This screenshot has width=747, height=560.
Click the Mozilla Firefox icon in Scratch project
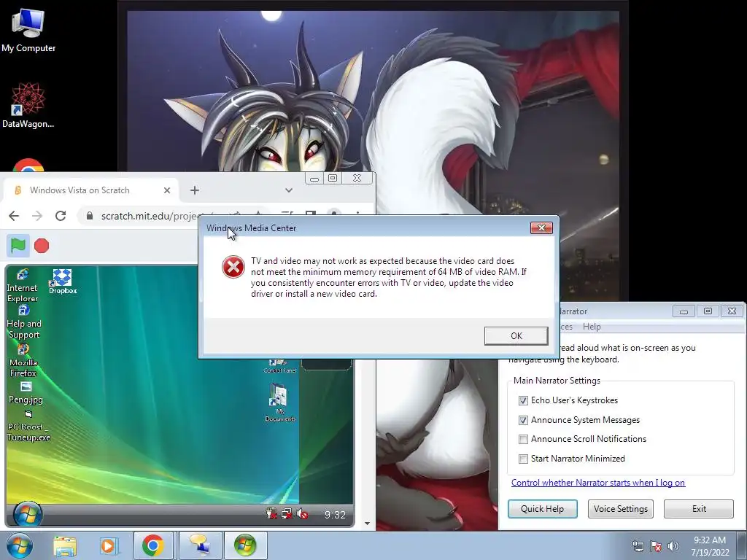23,361
